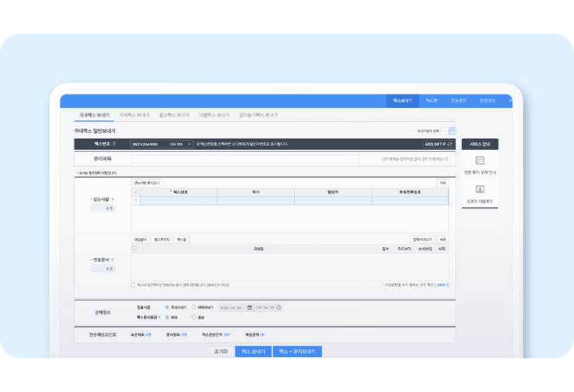The width and height of the screenshot is (574, 392).
Task: Open the calendar date picker icon
Action: pos(249,307)
